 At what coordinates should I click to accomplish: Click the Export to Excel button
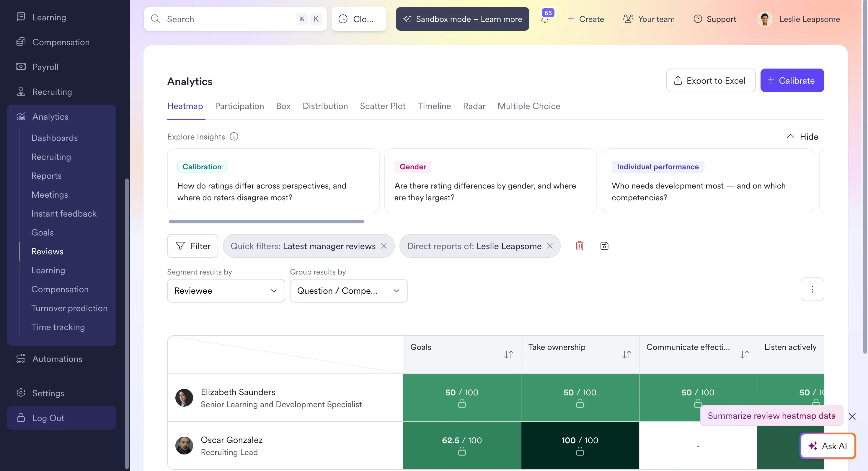click(711, 80)
